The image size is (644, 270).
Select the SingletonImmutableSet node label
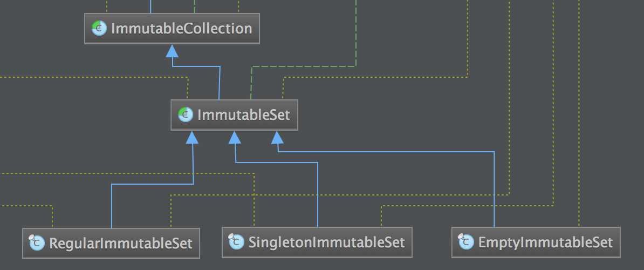[326, 242]
